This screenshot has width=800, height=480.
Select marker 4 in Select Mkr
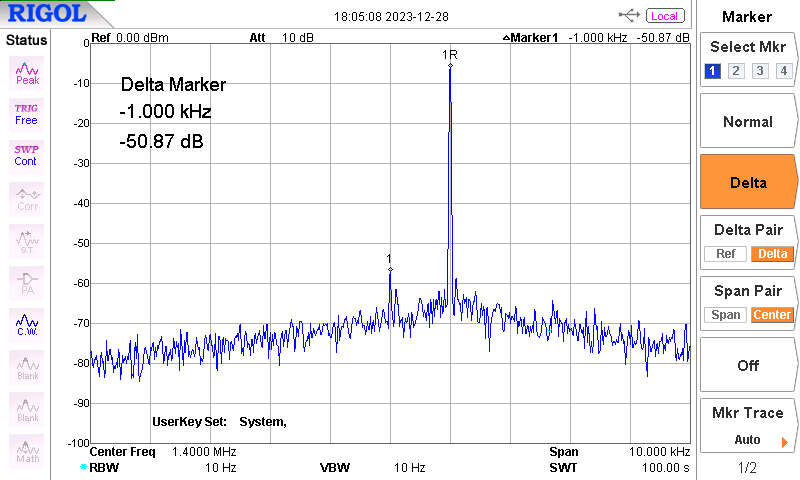(784, 70)
